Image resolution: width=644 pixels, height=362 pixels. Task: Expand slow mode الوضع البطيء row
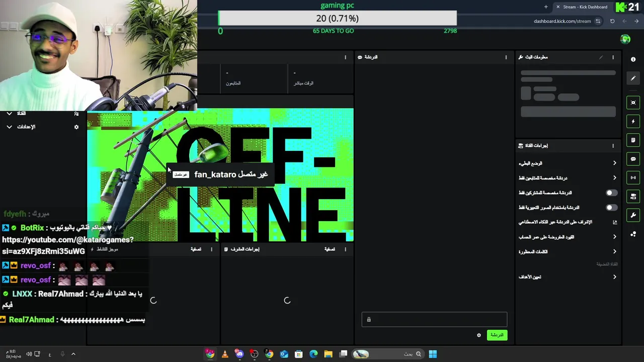coord(568,163)
